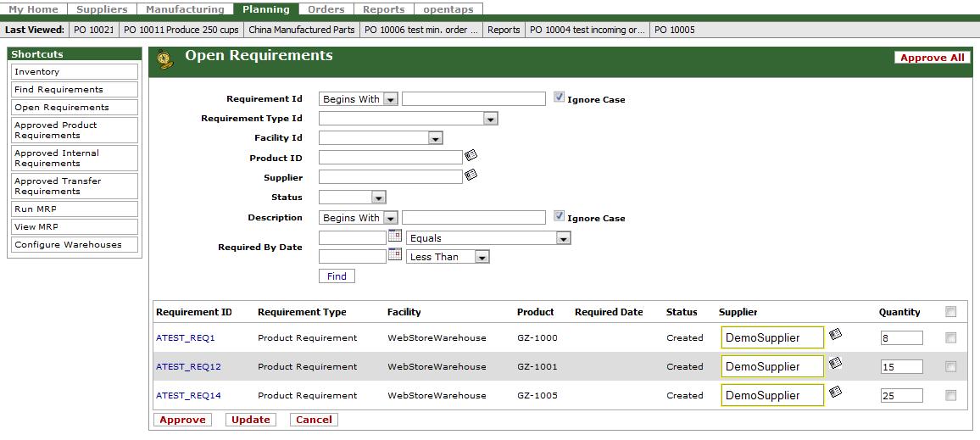Screen dimensions: 980x440
Task: Click the Update button
Action: [251, 420]
